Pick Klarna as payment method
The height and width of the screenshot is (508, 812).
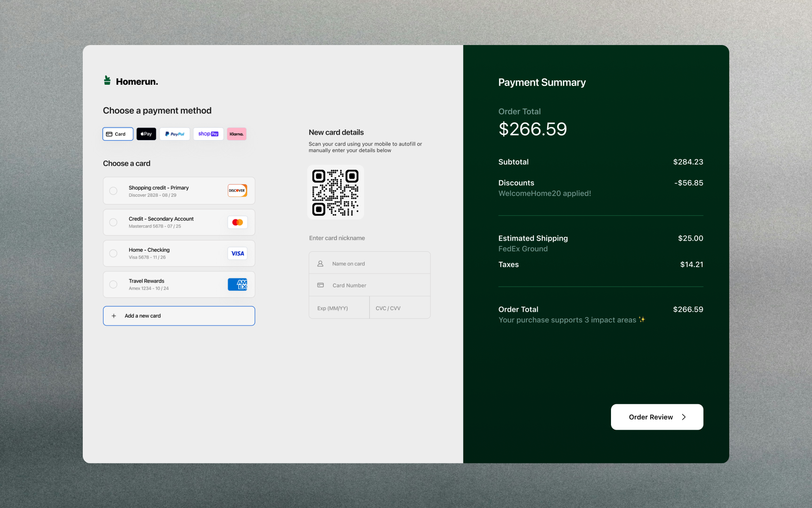pos(236,134)
